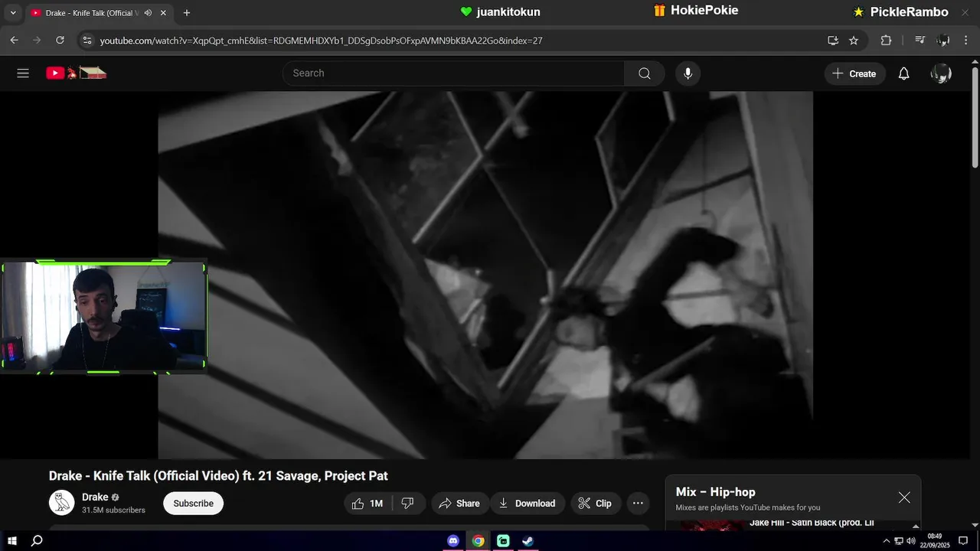Open Drake channel avatar
980x551 pixels.
62,503
